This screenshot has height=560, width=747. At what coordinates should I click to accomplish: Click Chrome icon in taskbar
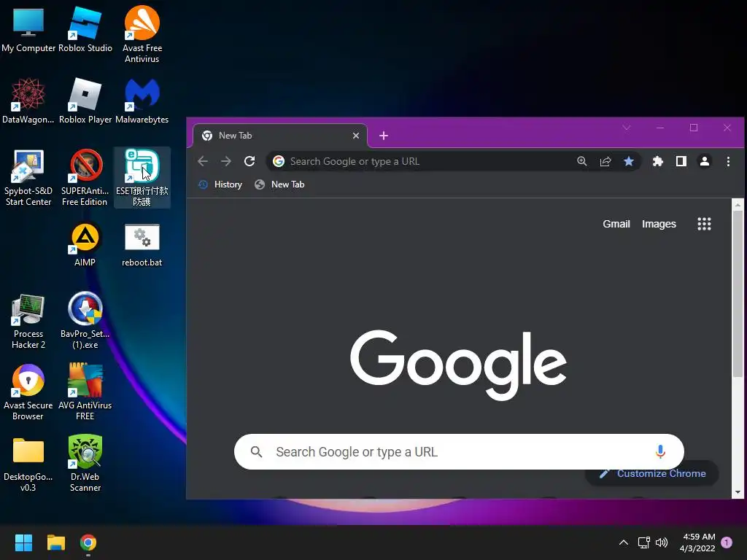(x=88, y=542)
